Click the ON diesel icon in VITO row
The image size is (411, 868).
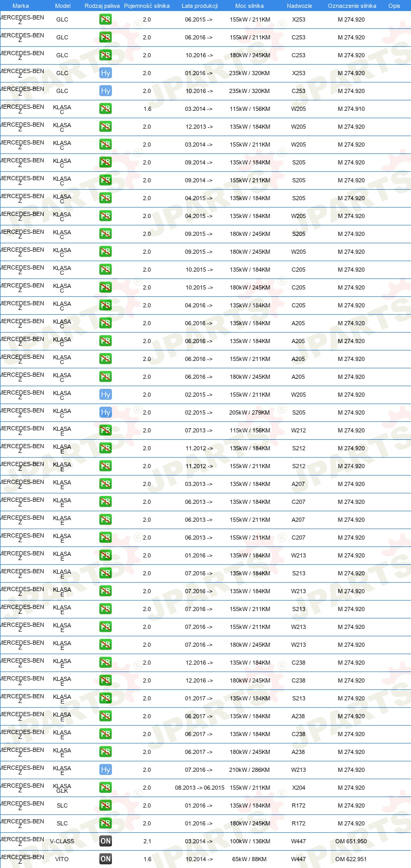pyautogui.click(x=106, y=860)
